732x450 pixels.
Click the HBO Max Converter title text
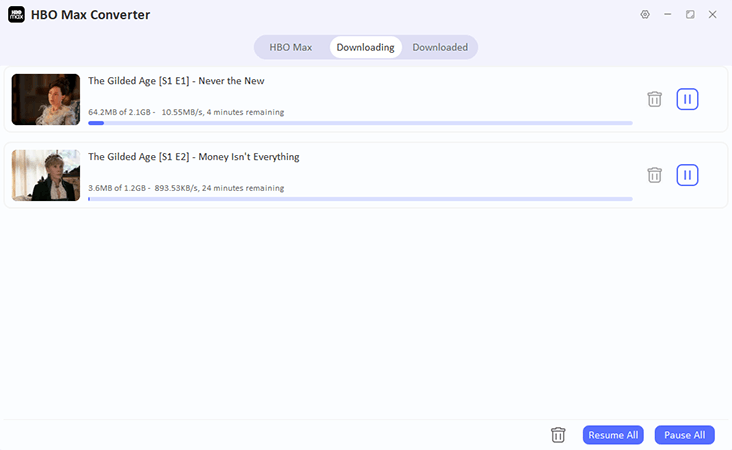coord(91,15)
